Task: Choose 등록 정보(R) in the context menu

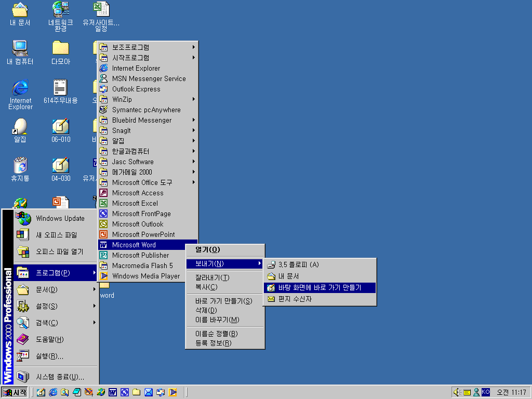Action: [225, 343]
